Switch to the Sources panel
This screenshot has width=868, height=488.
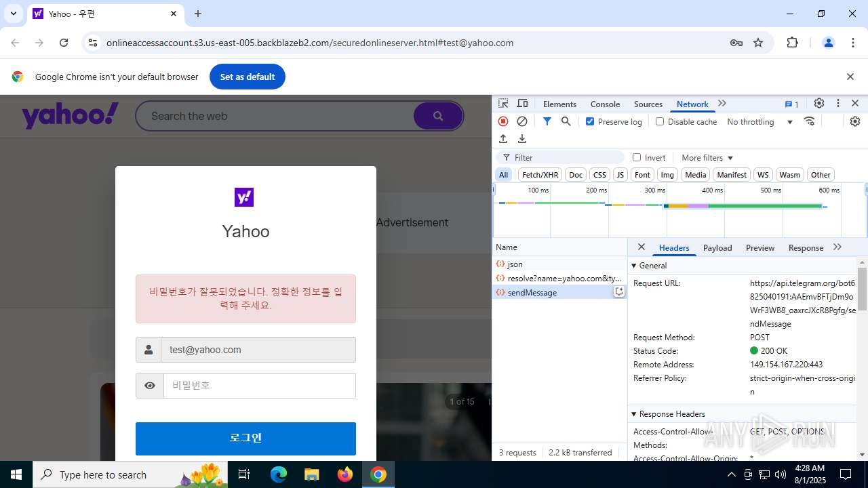coord(648,104)
